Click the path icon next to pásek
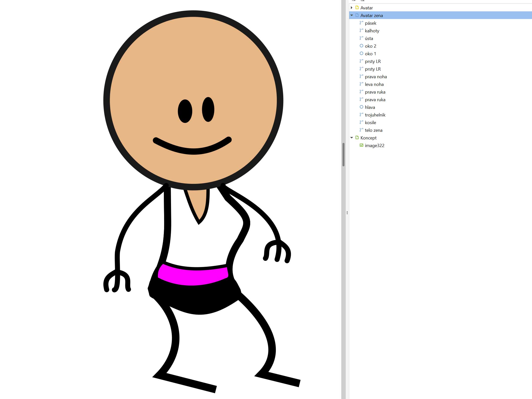 click(x=361, y=23)
